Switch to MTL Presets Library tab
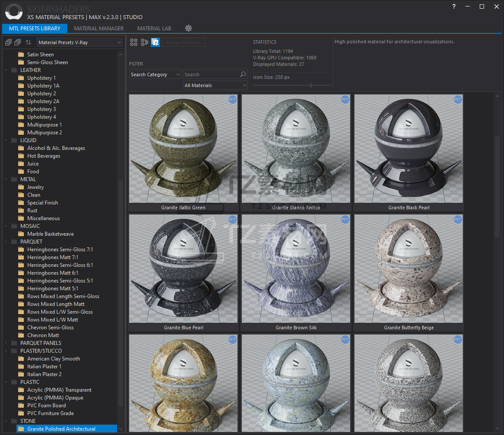This screenshot has height=435, width=504. (35, 28)
